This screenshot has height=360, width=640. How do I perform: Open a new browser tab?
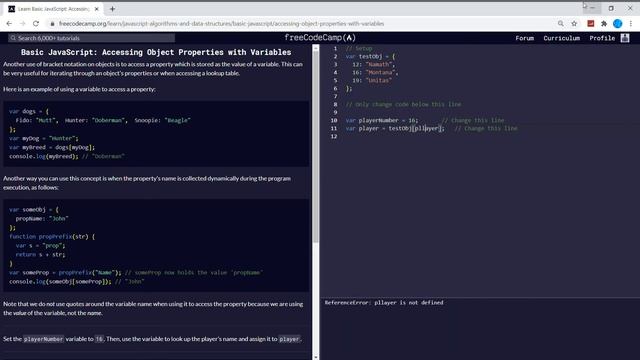112,9
